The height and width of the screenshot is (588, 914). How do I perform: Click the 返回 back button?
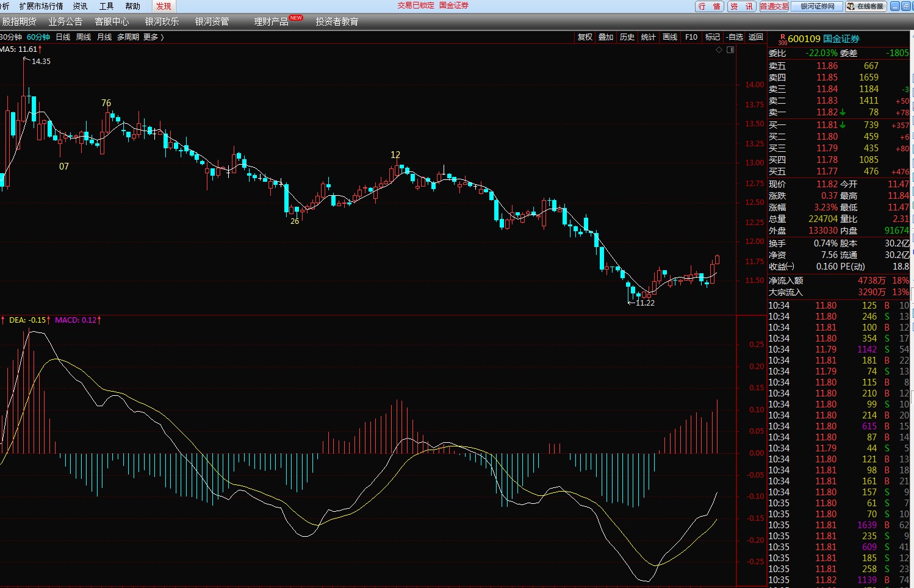[x=756, y=37]
